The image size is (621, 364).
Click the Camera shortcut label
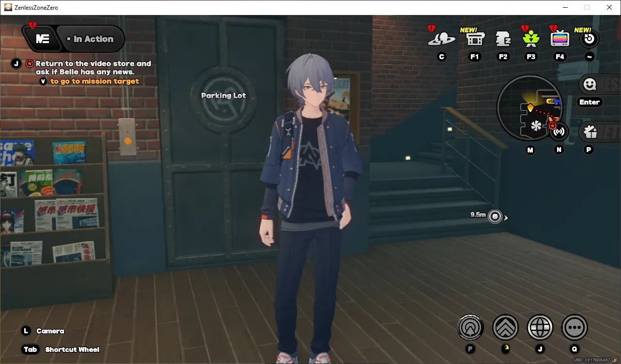click(x=50, y=331)
